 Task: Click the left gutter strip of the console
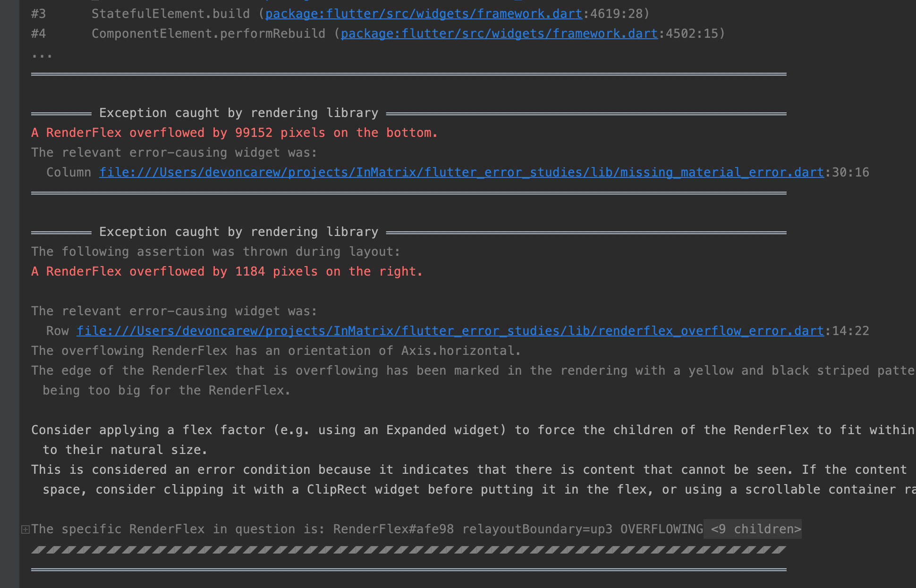point(9,293)
